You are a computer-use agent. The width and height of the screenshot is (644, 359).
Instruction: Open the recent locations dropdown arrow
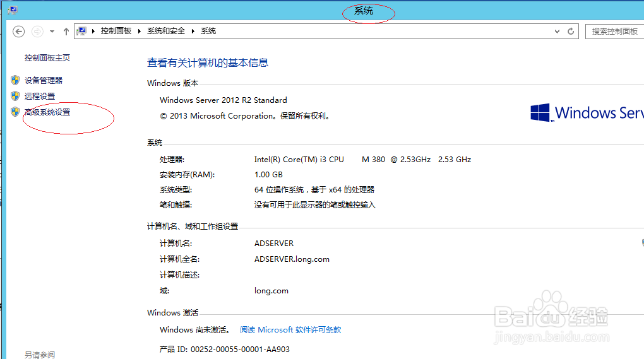coord(52,32)
